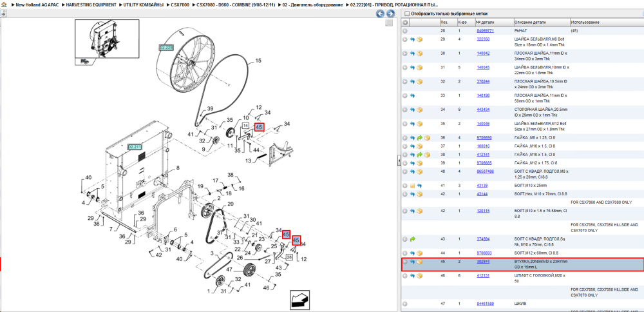
Task: Click the plus circle icon in row 28
Action: [405, 31]
